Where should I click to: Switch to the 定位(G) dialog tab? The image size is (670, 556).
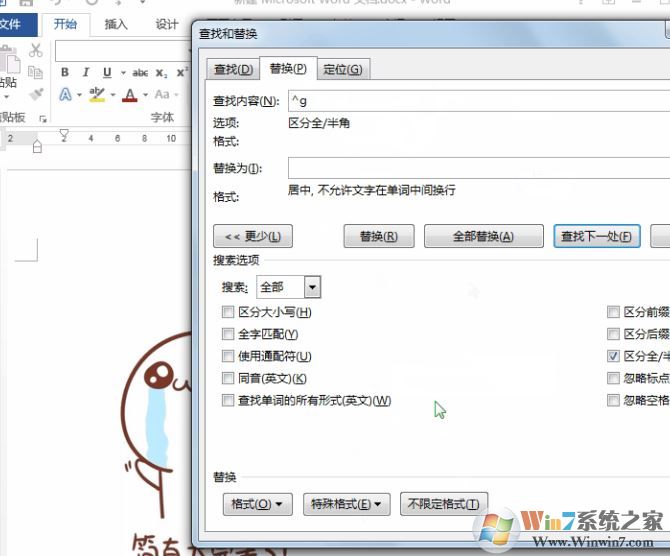[343, 69]
